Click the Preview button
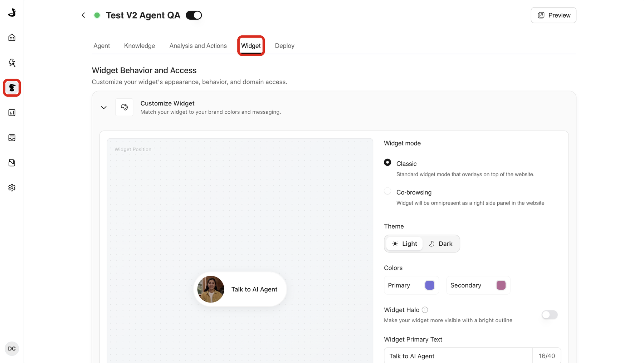This screenshot has width=644, height=363. [x=553, y=15]
